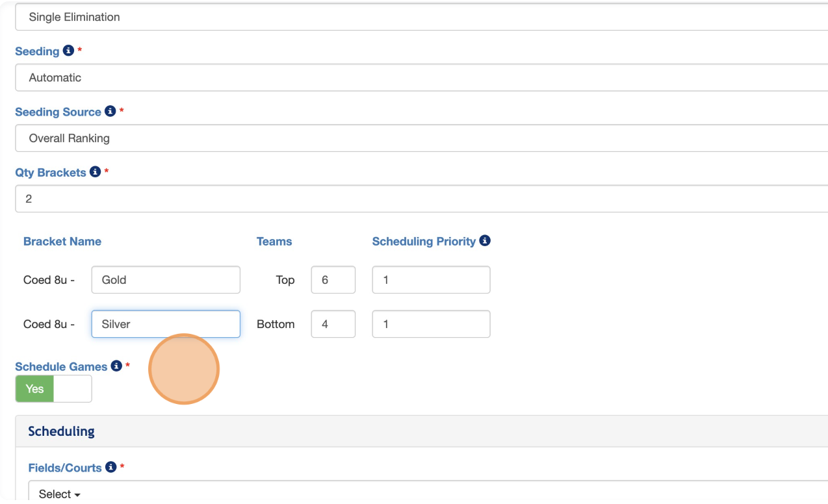This screenshot has height=504, width=828.
Task: Show the Schedule Games info icon
Action: pos(116,366)
